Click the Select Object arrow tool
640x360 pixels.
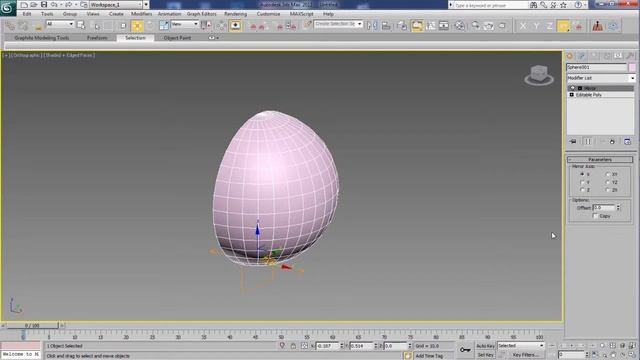(x=81, y=26)
